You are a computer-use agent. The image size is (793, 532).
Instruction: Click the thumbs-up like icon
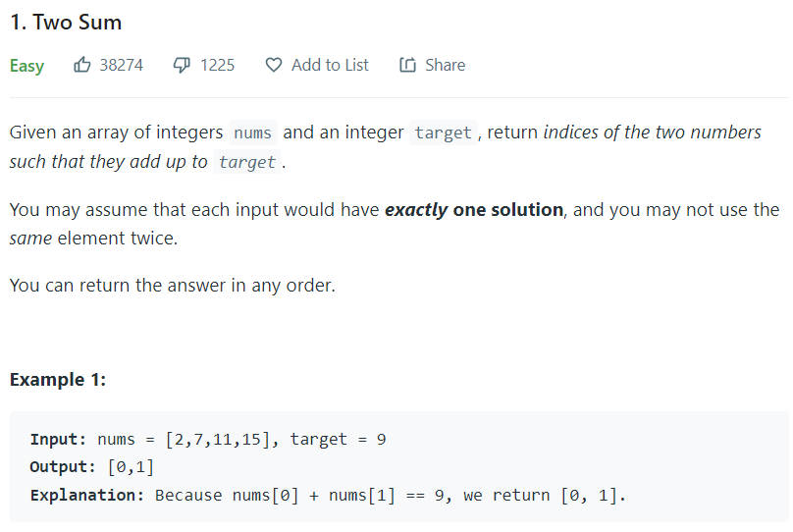pyautogui.click(x=81, y=65)
